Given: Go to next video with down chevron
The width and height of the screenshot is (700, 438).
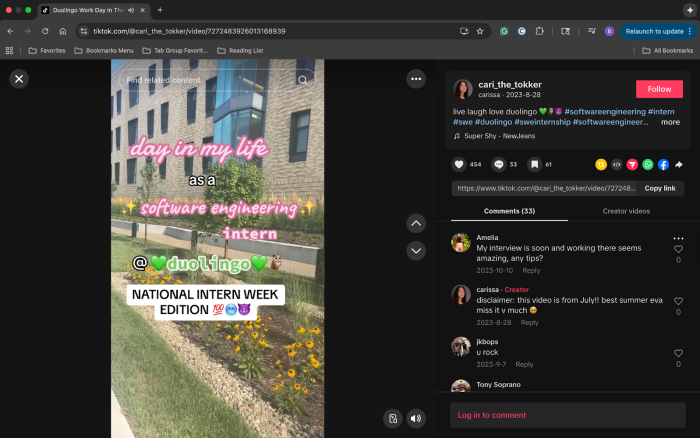Looking at the screenshot, I should [x=416, y=250].
